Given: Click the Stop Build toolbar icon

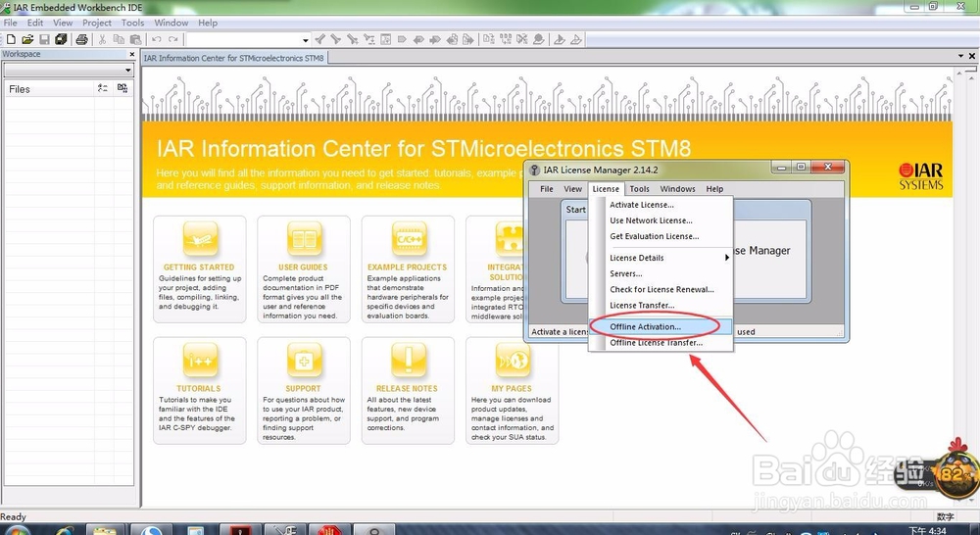Looking at the screenshot, I should 522,39.
